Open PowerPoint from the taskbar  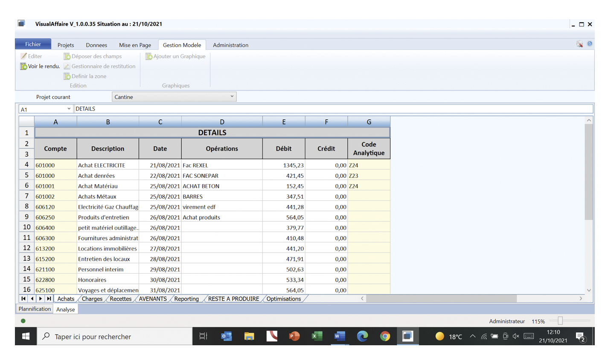pyautogui.click(x=294, y=336)
